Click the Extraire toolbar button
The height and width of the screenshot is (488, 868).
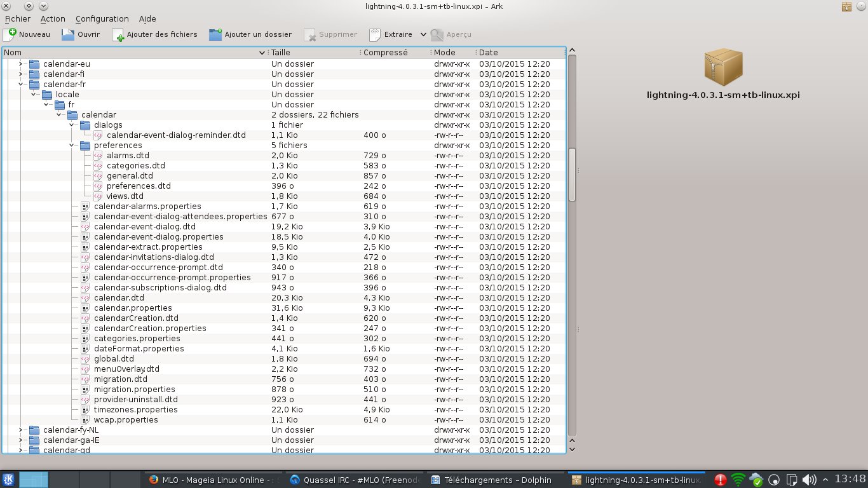(391, 34)
